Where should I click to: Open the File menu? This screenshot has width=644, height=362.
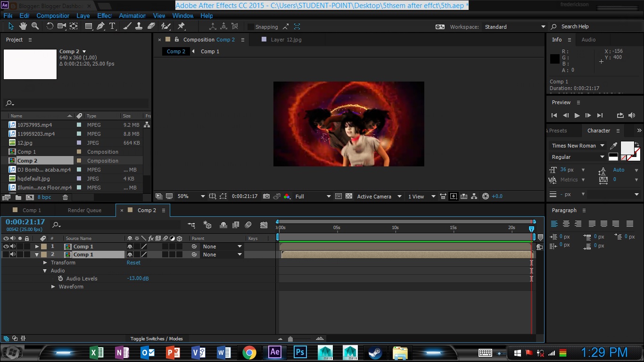[8, 16]
